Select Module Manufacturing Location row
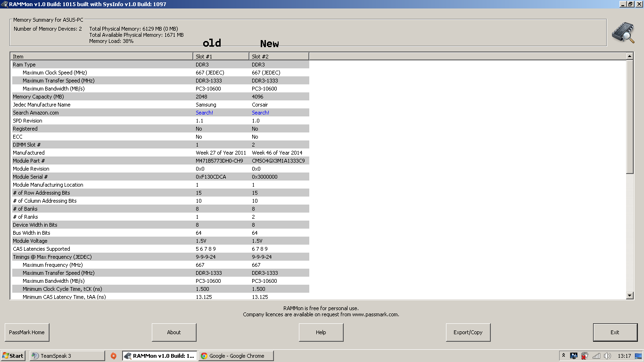Viewport: 644px width, 362px height. pyautogui.click(x=160, y=185)
